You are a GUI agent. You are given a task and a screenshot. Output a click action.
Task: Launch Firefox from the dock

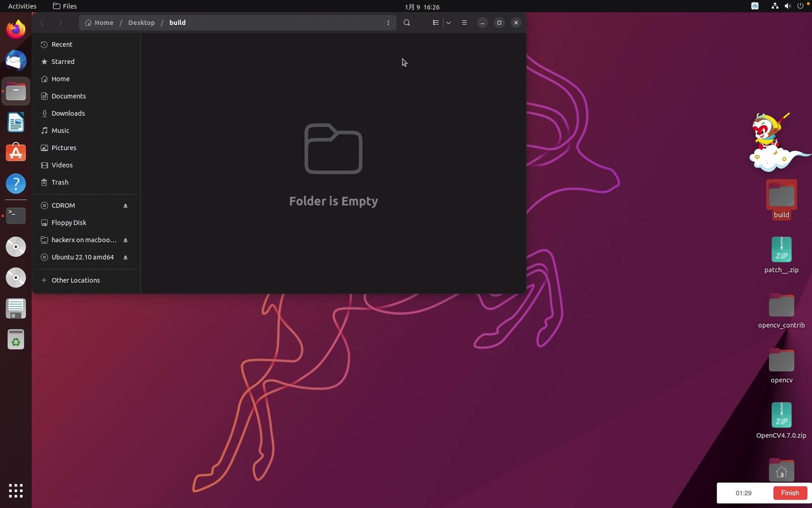16,29
